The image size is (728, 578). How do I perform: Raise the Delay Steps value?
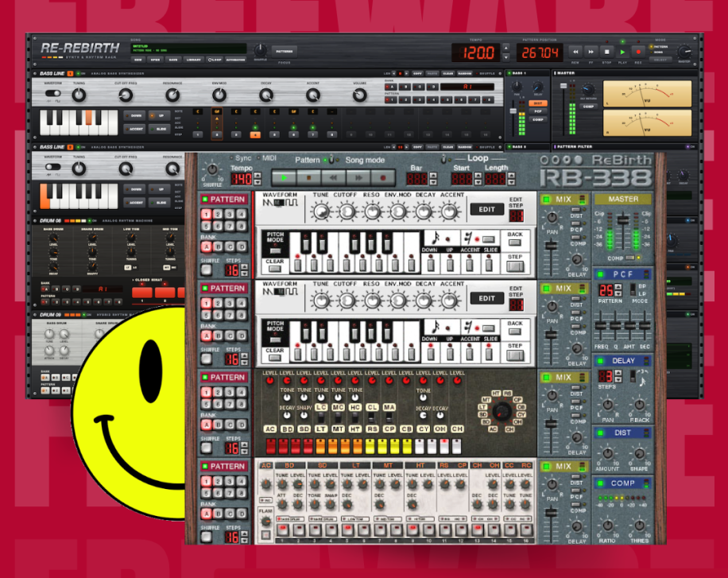click(x=618, y=373)
